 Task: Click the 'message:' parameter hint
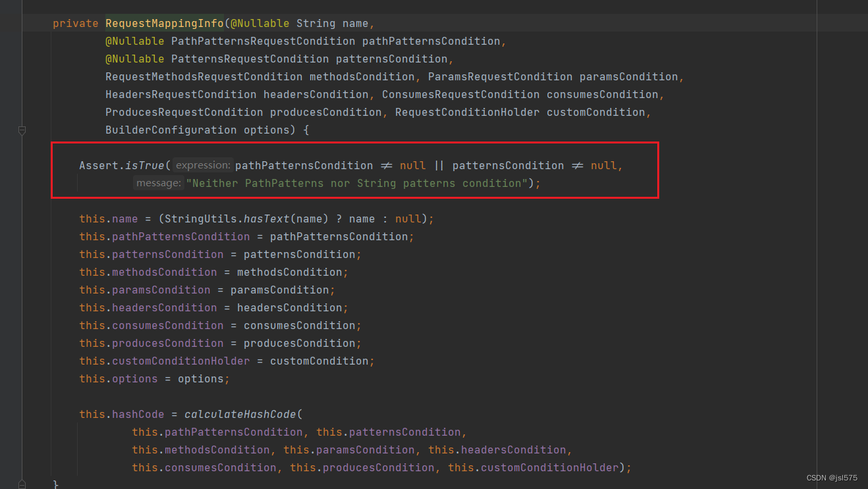point(159,184)
